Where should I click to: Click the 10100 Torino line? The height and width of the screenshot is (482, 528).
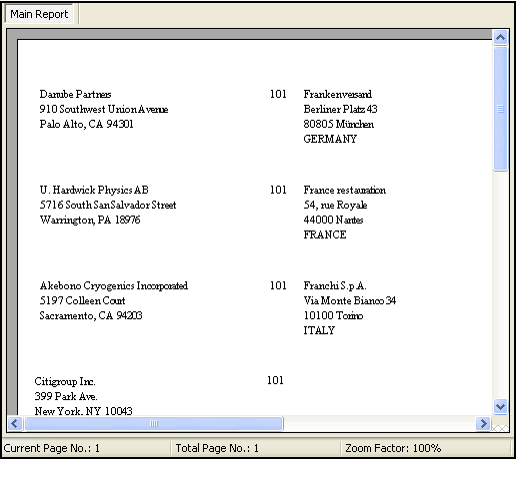333,316
